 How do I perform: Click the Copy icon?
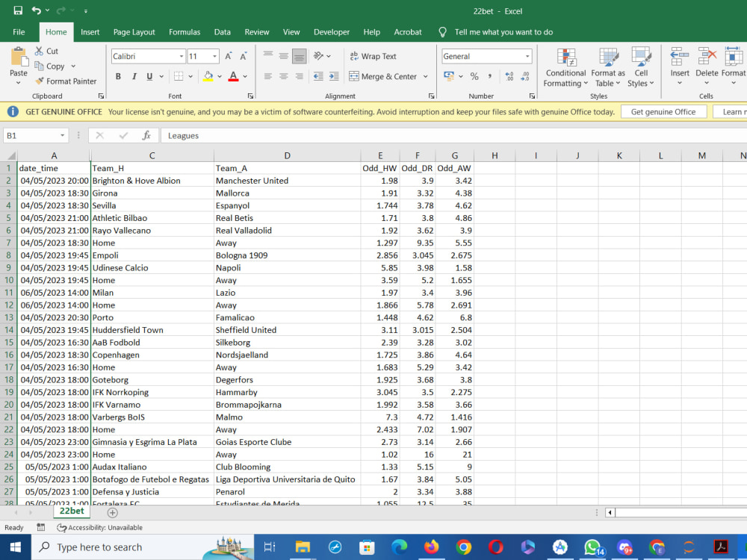(39, 66)
